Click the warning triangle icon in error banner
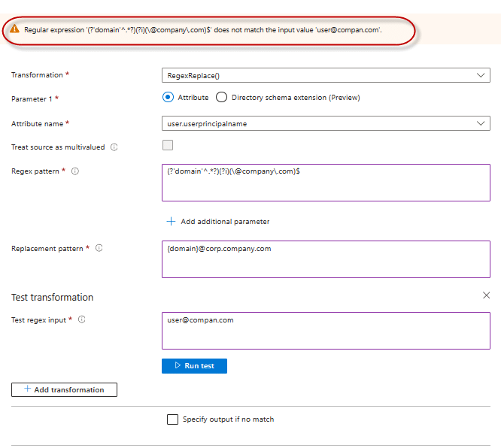 14,29
